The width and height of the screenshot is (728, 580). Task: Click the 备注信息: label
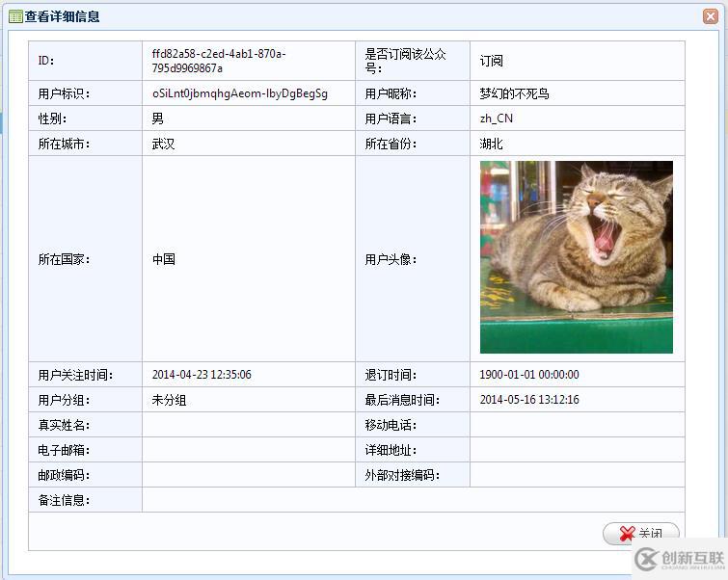(64, 500)
